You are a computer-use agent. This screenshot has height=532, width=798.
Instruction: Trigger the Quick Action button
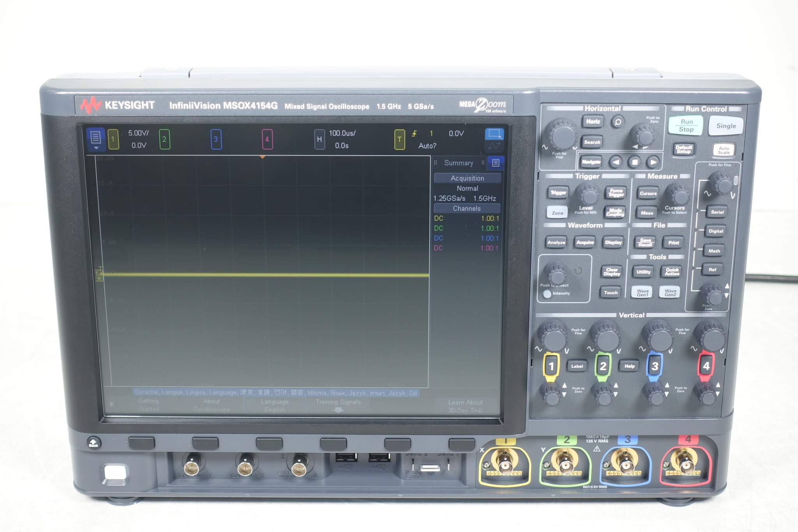(x=672, y=272)
